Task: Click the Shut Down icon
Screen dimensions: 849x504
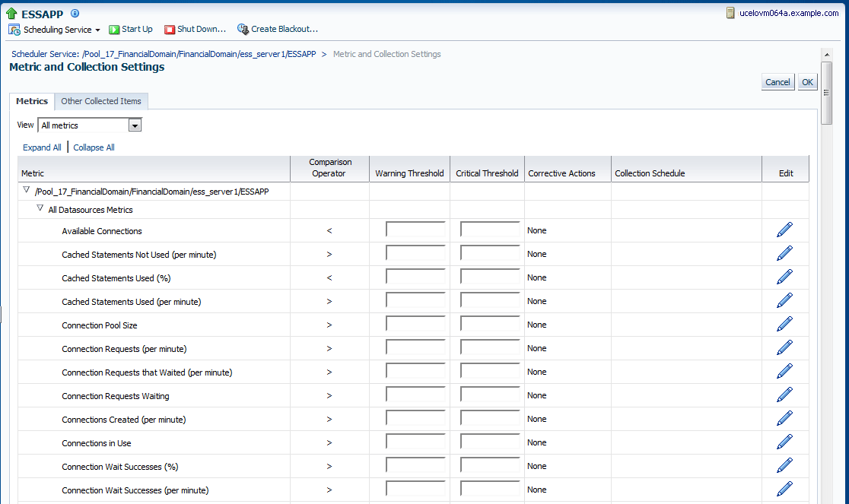Action: click(x=169, y=29)
